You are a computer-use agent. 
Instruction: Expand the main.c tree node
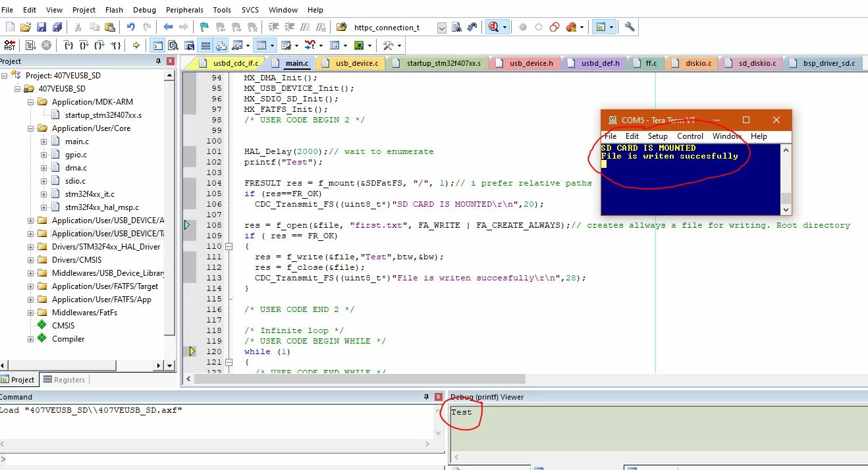(x=43, y=142)
